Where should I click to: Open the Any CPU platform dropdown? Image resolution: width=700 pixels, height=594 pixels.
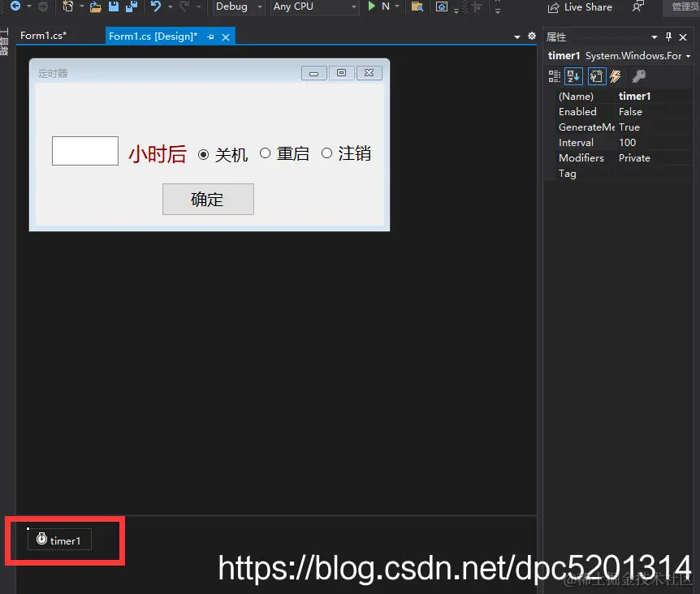[x=315, y=7]
